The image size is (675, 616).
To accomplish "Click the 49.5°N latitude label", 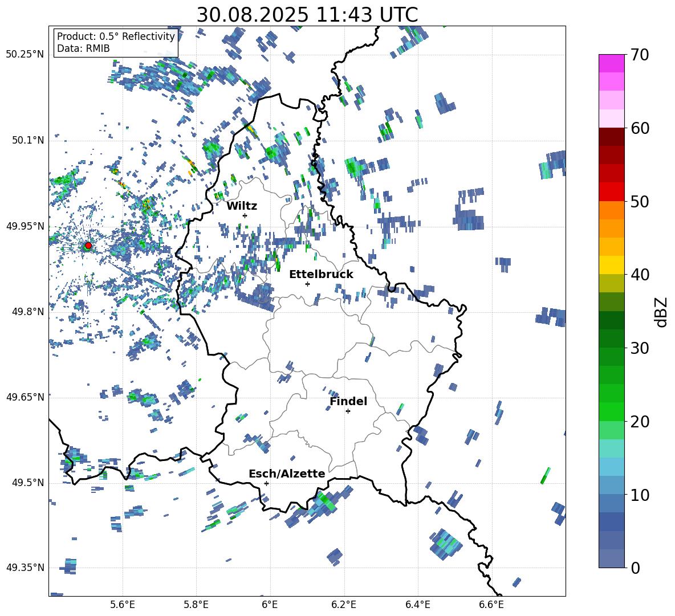I will coord(27,483).
